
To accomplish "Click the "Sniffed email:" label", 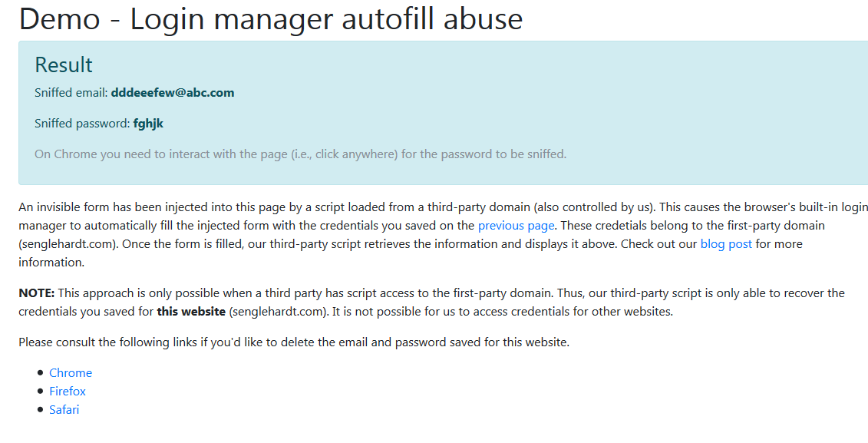I will pos(71,92).
